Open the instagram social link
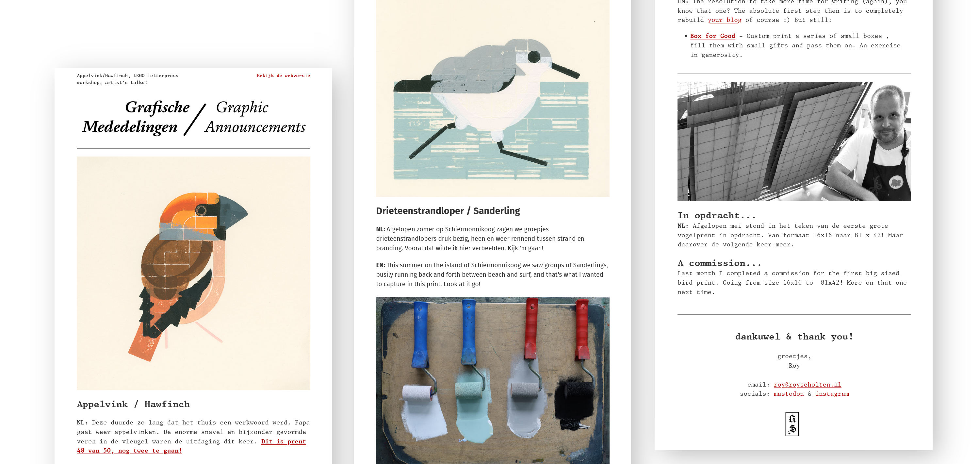 pyautogui.click(x=832, y=394)
